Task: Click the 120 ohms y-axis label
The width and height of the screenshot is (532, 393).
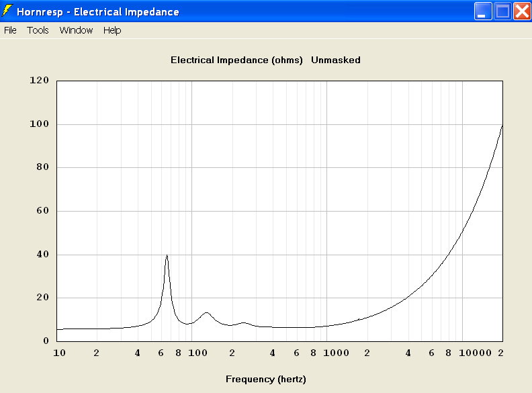Action: pyautogui.click(x=40, y=81)
